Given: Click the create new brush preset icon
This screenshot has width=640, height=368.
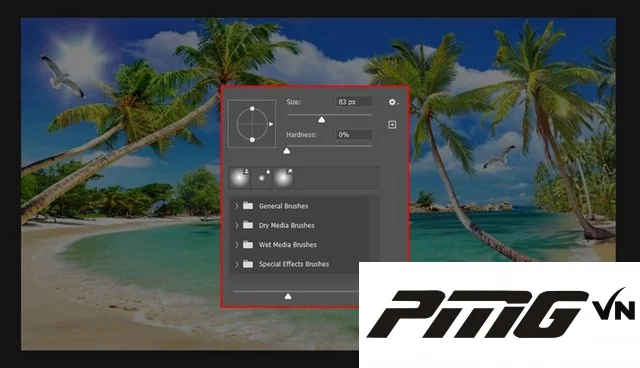Looking at the screenshot, I should tap(392, 124).
